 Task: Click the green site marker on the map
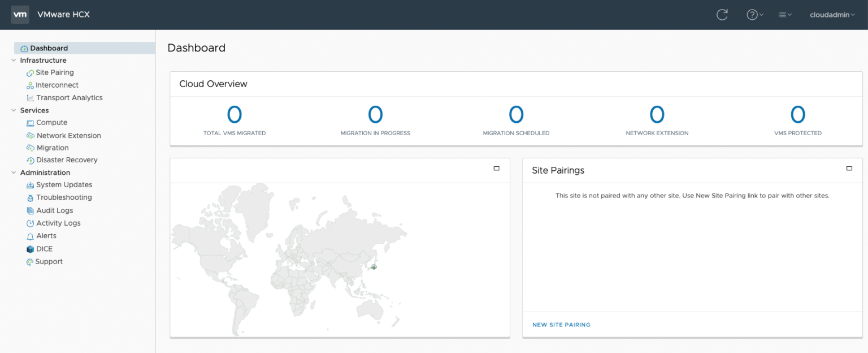tap(374, 266)
